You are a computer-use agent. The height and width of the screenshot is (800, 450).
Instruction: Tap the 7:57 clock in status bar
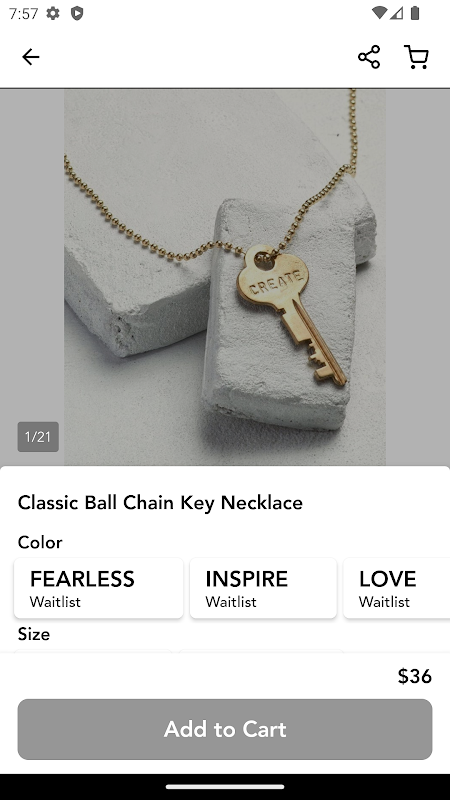click(23, 13)
